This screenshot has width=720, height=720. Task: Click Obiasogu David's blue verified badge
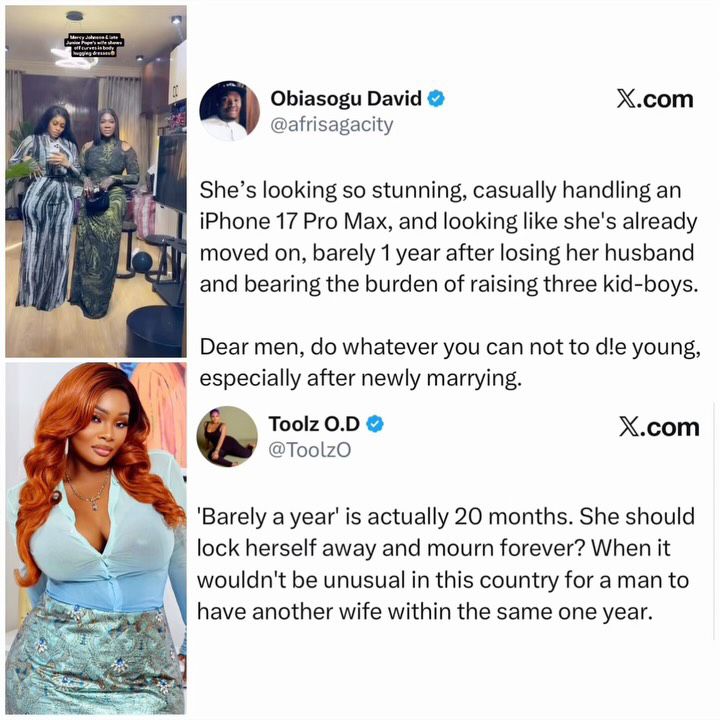point(436,99)
